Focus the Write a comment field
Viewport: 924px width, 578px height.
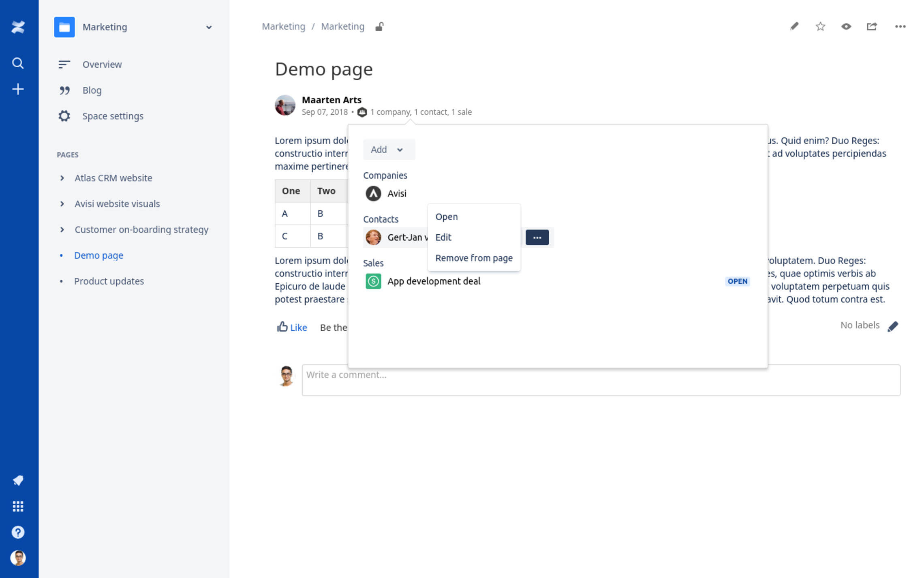tap(601, 380)
